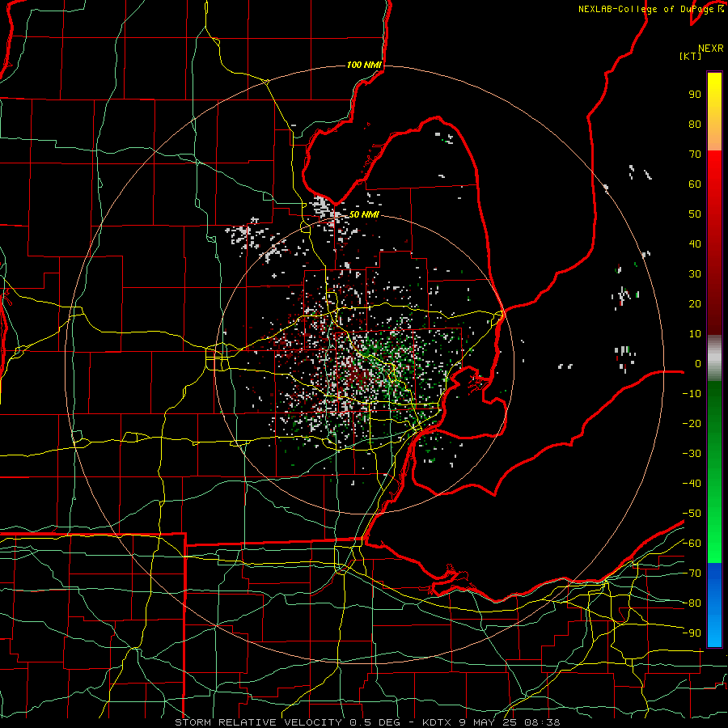Click the positive 90 scale value

695,95
